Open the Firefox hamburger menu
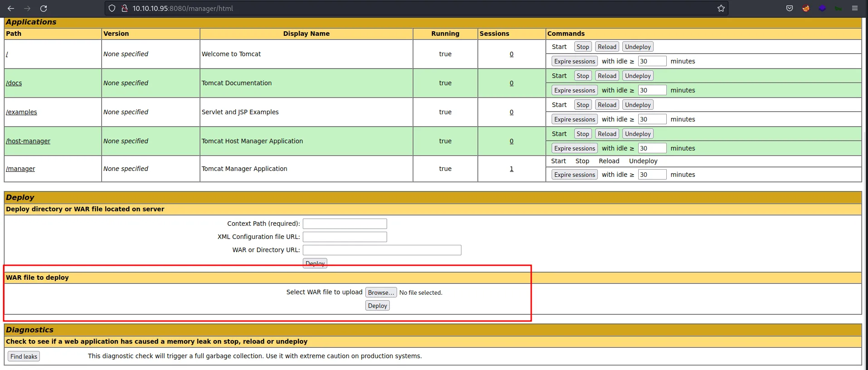Image resolution: width=868 pixels, height=370 pixels. point(855,8)
